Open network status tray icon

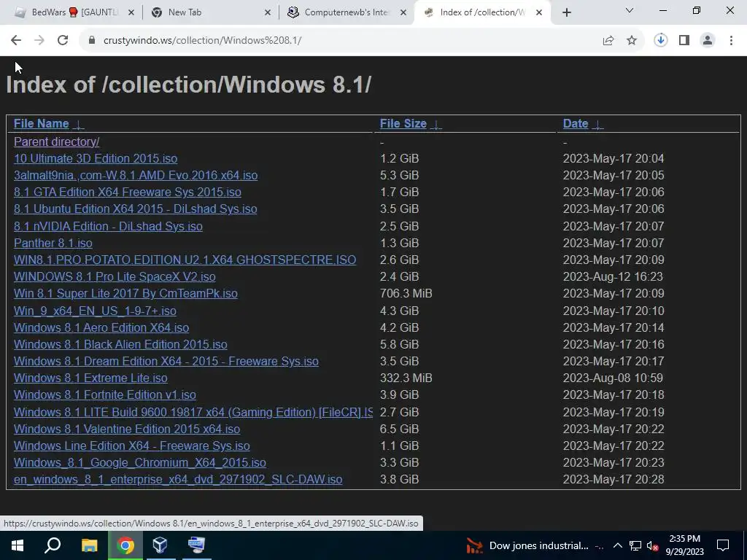click(x=635, y=545)
